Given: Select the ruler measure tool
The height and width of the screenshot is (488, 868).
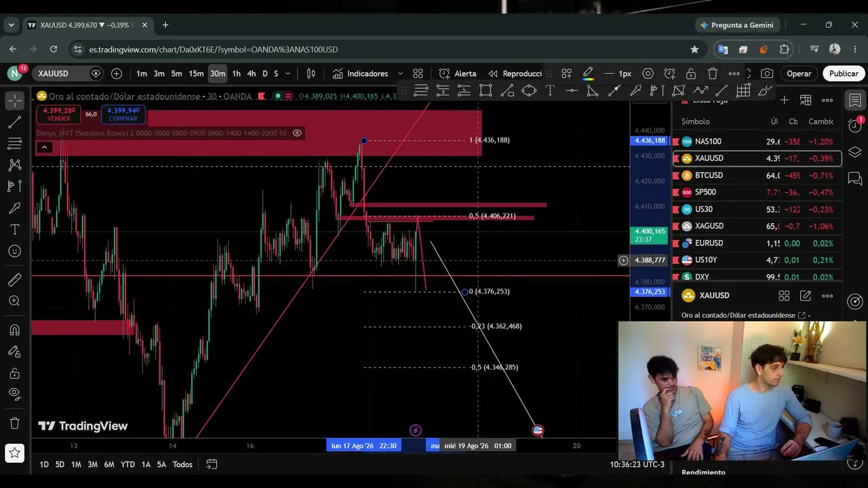Looking at the screenshot, I should tap(14, 280).
